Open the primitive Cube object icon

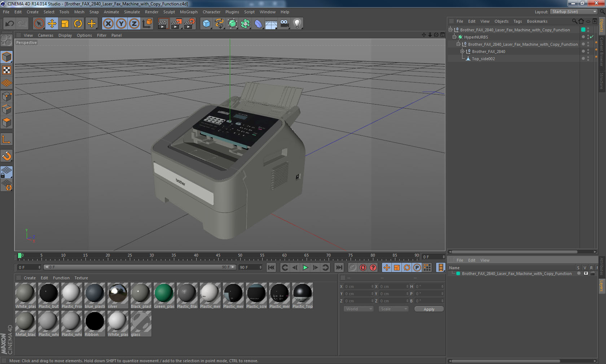coord(206,23)
